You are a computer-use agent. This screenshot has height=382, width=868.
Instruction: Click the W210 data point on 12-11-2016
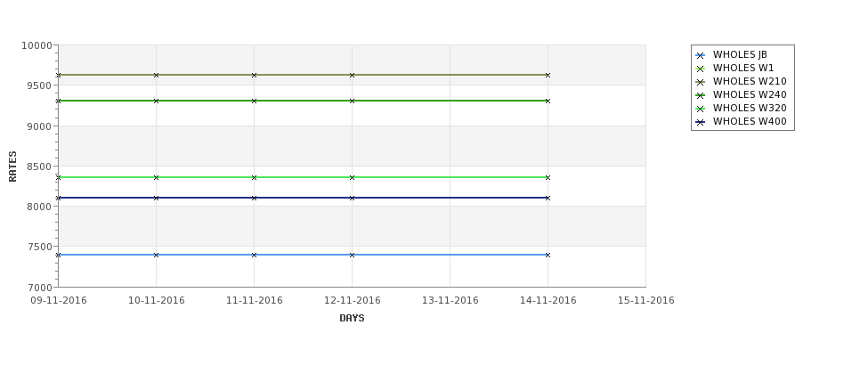(352, 75)
